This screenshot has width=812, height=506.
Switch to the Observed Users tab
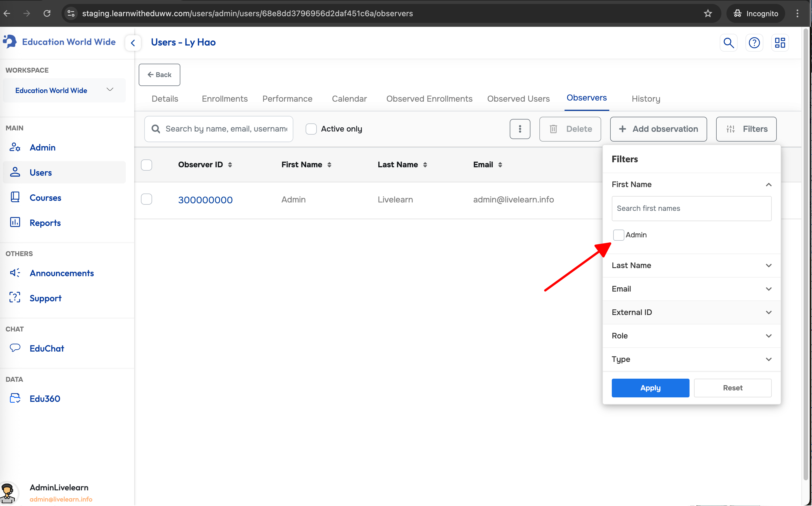518,99
